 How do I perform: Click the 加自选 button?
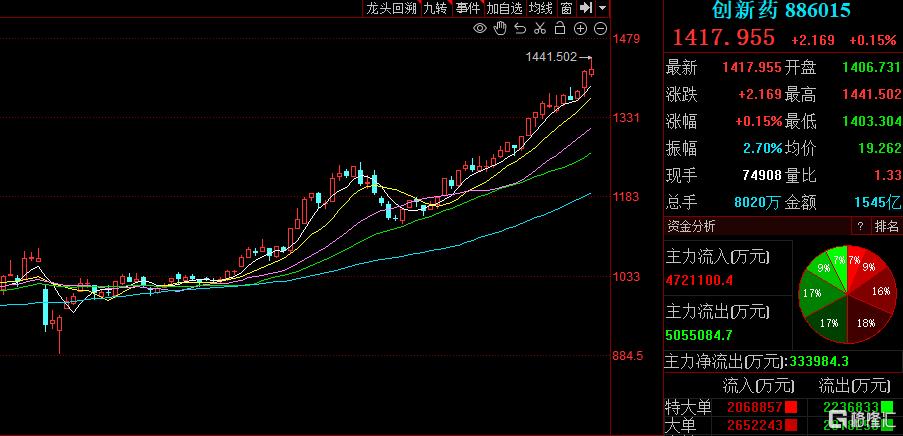click(504, 8)
